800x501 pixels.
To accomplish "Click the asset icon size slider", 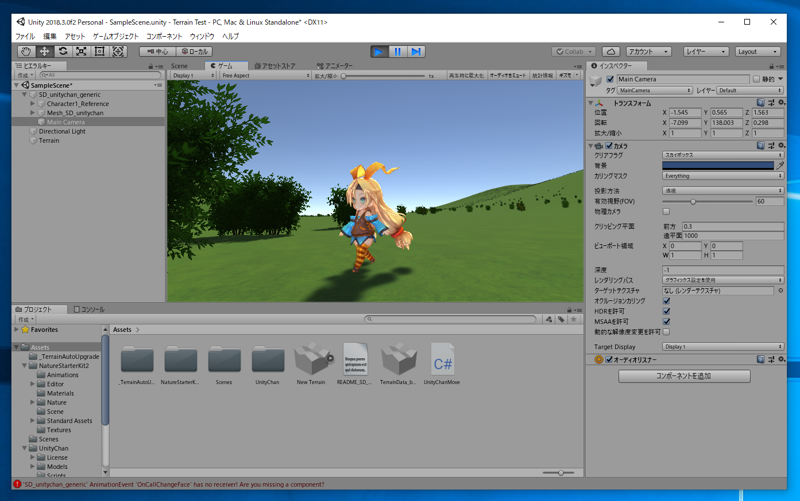I will [x=560, y=473].
